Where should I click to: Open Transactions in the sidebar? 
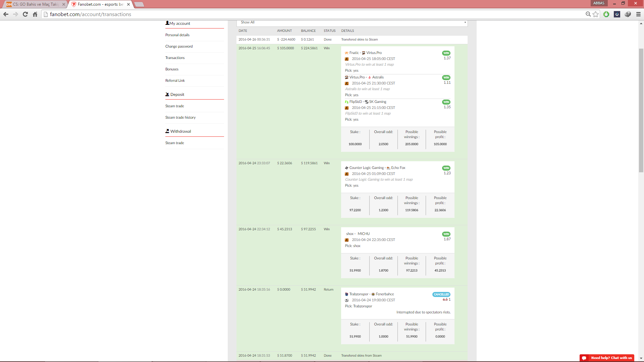click(x=175, y=58)
